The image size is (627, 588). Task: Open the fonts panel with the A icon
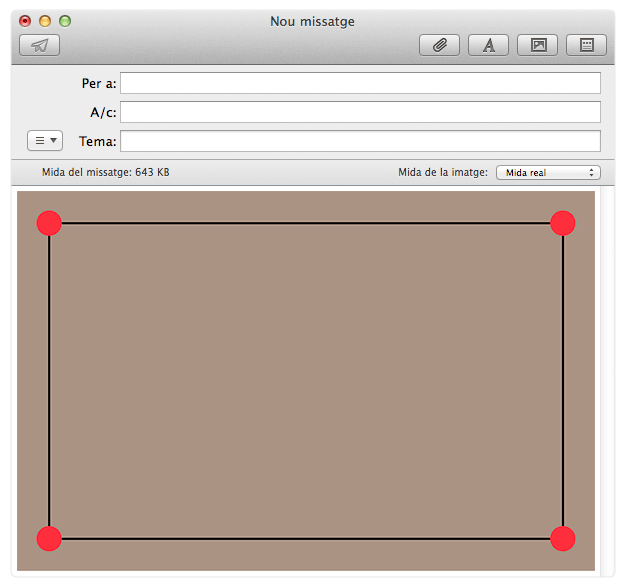click(x=489, y=45)
